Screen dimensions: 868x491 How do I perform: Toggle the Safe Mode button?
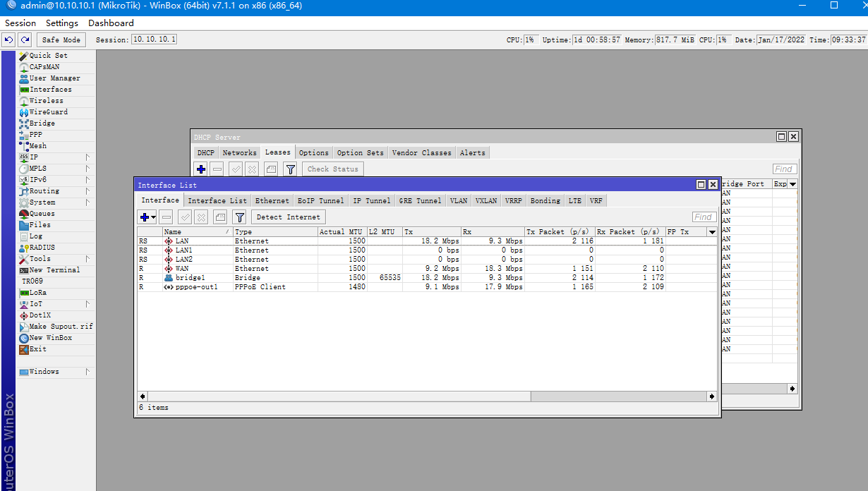[61, 40]
